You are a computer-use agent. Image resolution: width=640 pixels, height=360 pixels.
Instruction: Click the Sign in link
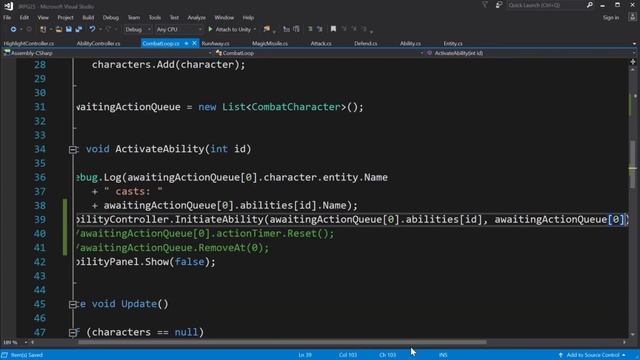click(611, 18)
